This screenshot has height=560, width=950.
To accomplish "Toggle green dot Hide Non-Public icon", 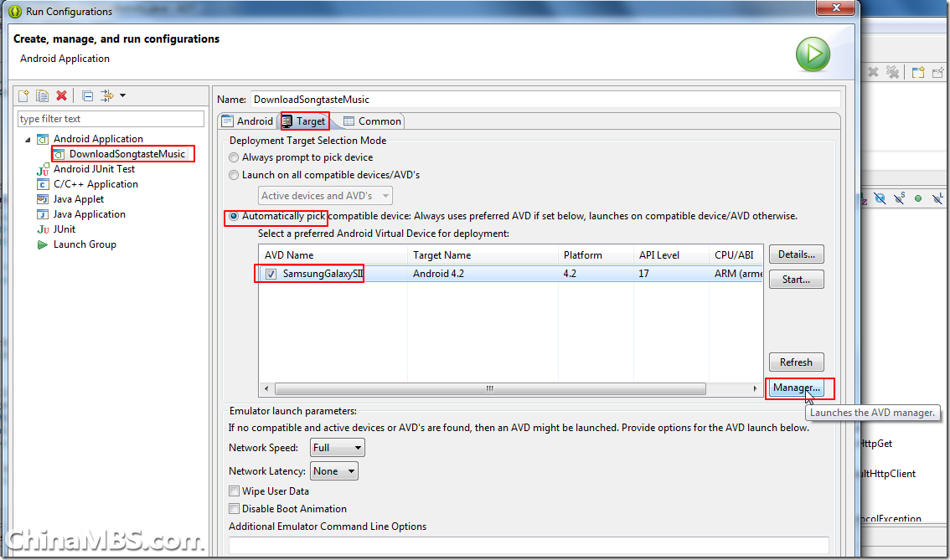I will tap(918, 198).
